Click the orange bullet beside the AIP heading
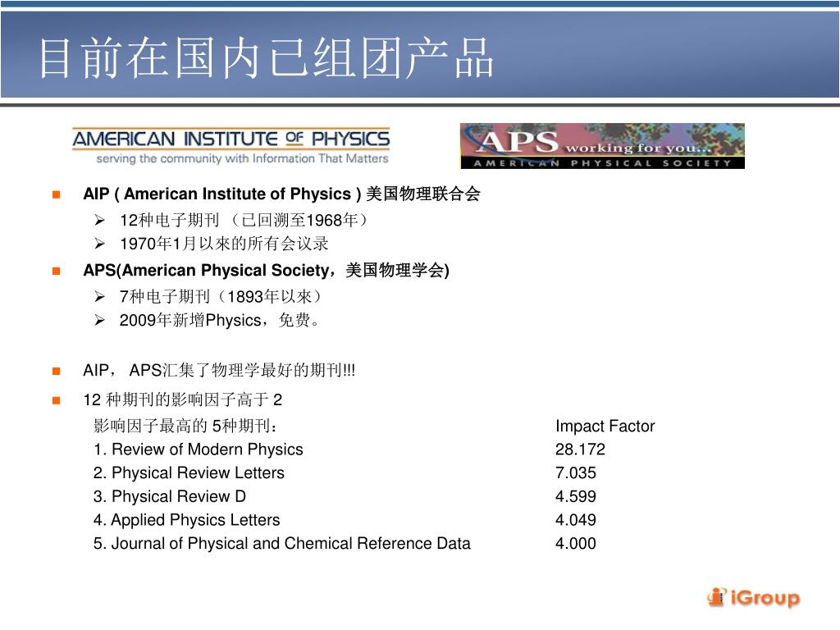Viewport: 840px width, 630px height. point(57,194)
